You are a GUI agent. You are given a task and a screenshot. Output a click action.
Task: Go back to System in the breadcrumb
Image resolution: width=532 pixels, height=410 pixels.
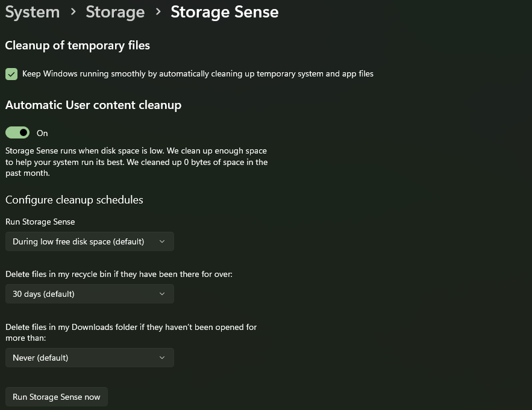tap(33, 12)
